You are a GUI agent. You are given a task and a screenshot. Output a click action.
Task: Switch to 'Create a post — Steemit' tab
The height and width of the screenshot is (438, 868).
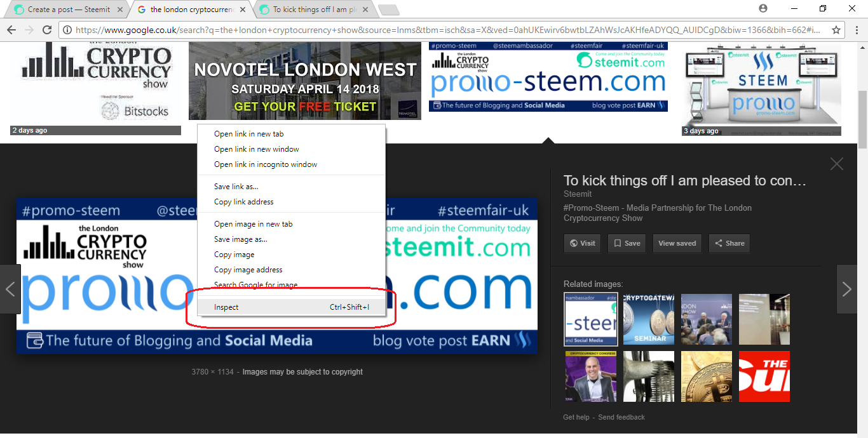69,10
